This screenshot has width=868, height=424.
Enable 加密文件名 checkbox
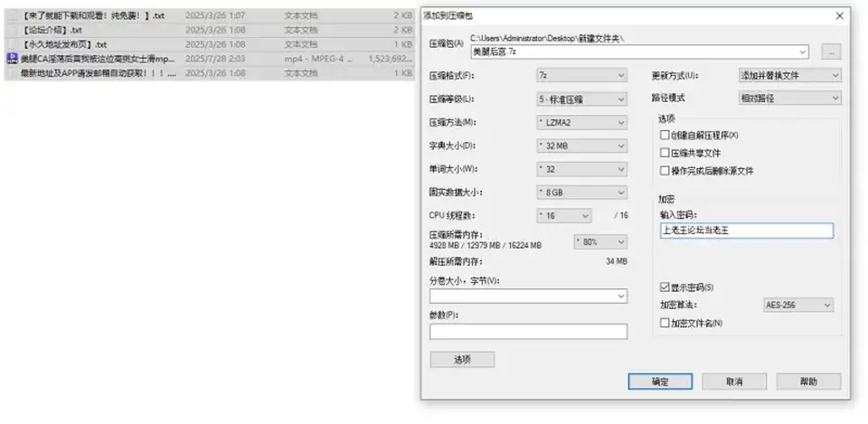tap(665, 323)
